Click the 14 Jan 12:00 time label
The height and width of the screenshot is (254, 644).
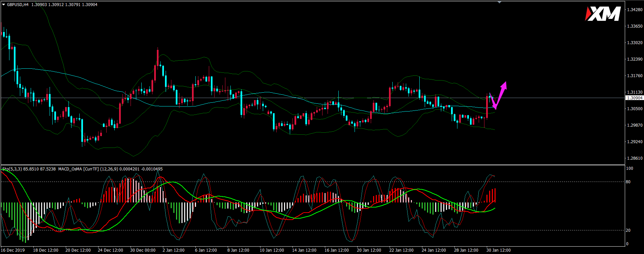304,250
